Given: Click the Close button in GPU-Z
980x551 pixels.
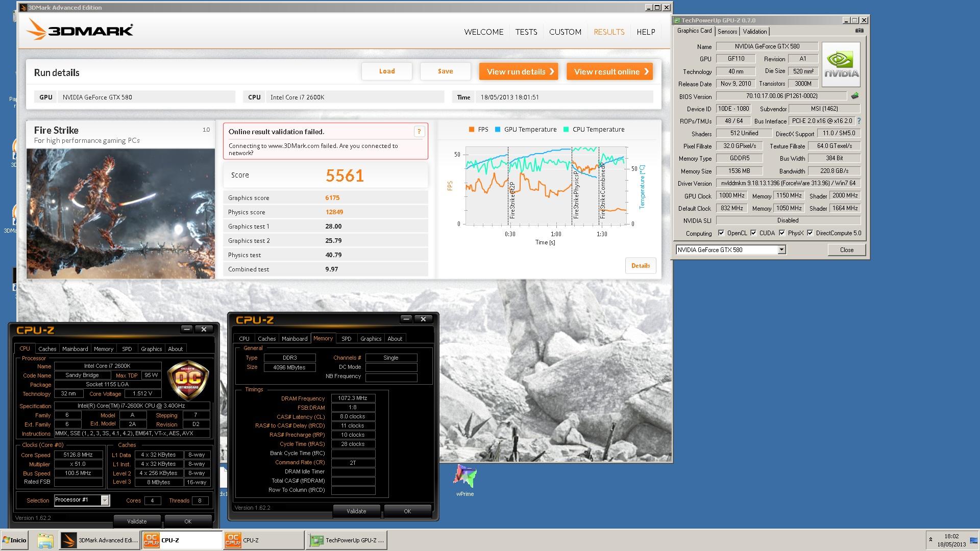Looking at the screenshot, I should 847,250.
